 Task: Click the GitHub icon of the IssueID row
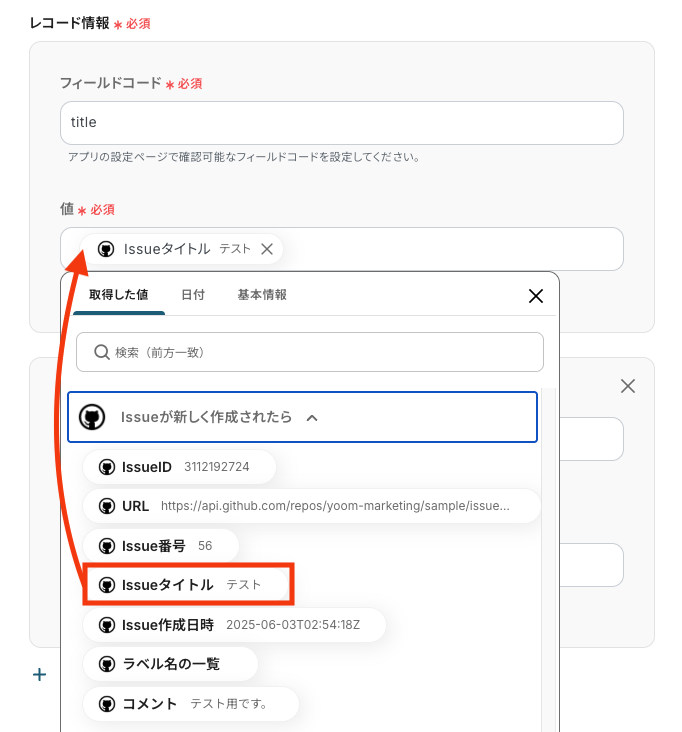[x=107, y=467]
